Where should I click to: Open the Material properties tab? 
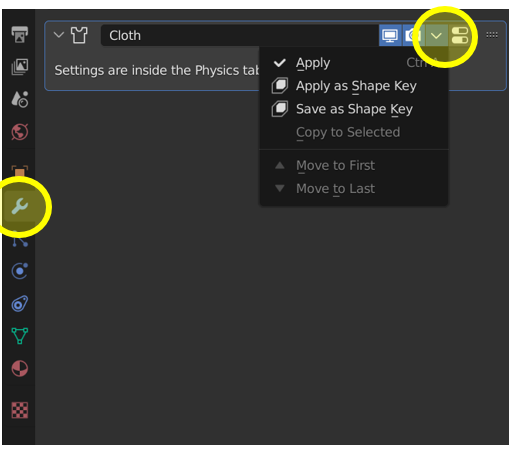pyautogui.click(x=20, y=368)
